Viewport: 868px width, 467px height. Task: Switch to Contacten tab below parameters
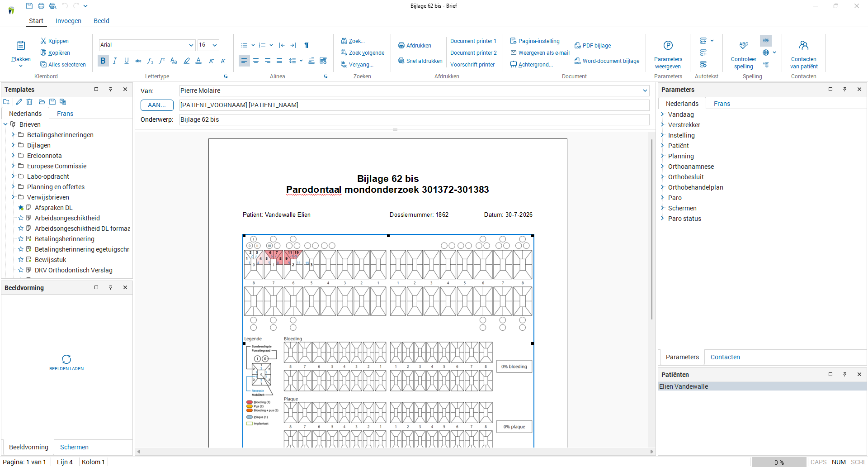click(x=725, y=357)
